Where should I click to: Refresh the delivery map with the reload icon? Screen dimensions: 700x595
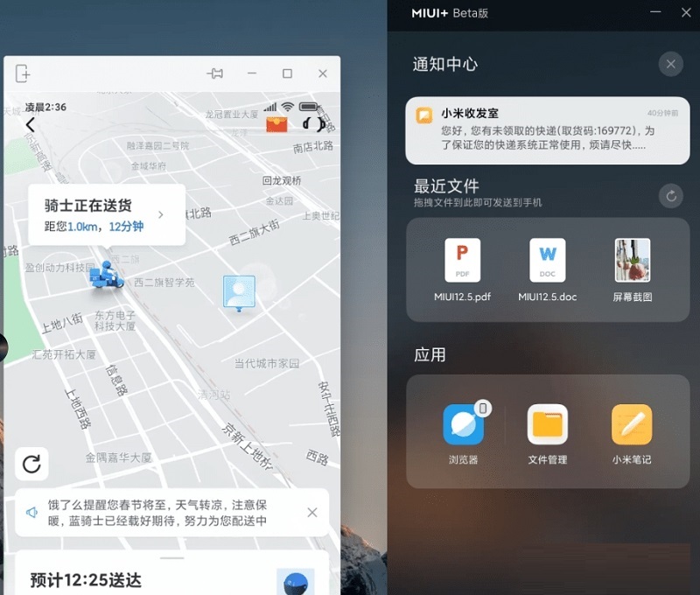(x=31, y=465)
